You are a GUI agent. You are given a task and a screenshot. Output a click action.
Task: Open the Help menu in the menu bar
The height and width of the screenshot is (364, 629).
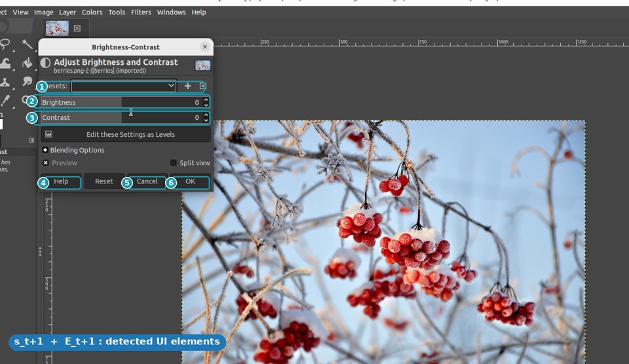(199, 12)
